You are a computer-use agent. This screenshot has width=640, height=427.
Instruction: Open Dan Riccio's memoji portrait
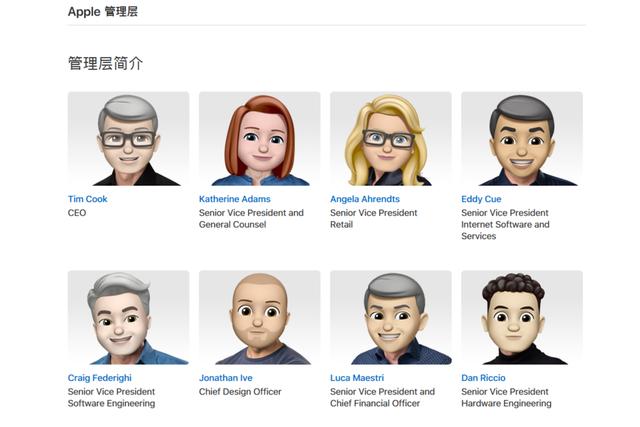coord(522,318)
